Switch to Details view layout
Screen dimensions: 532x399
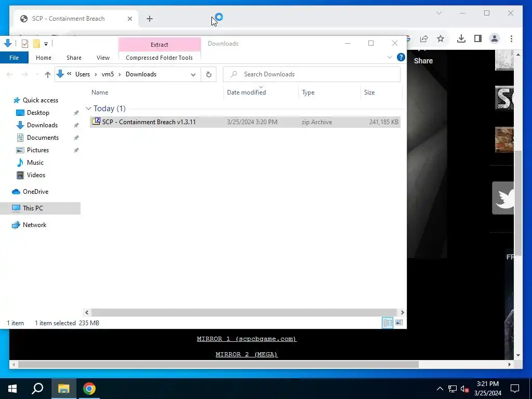pyautogui.click(x=388, y=323)
